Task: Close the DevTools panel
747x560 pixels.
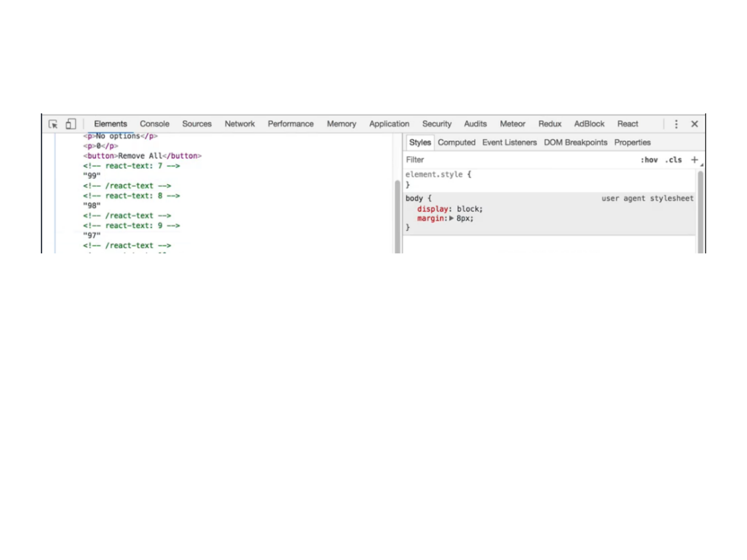Action: [694, 124]
